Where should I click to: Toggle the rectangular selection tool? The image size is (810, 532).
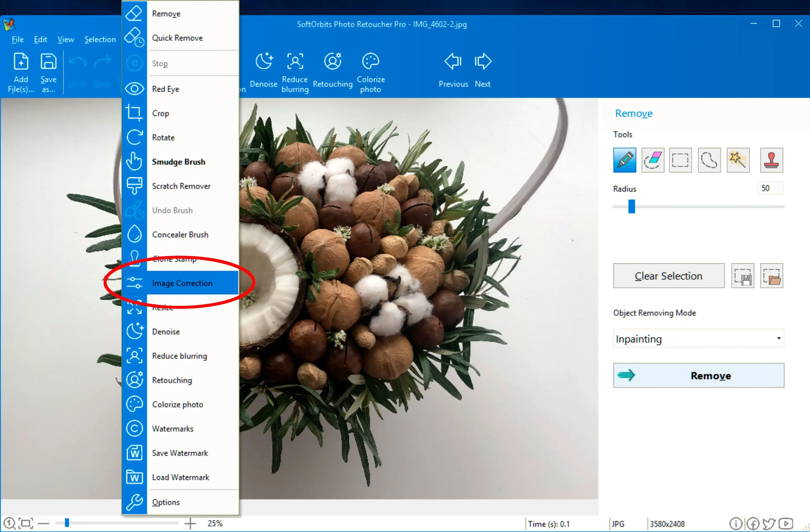point(681,160)
